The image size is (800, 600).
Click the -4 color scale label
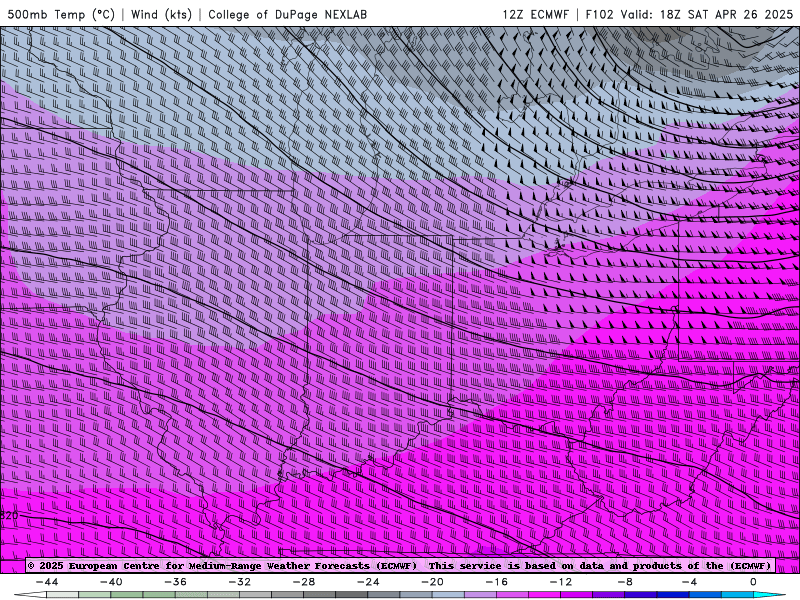689,582
